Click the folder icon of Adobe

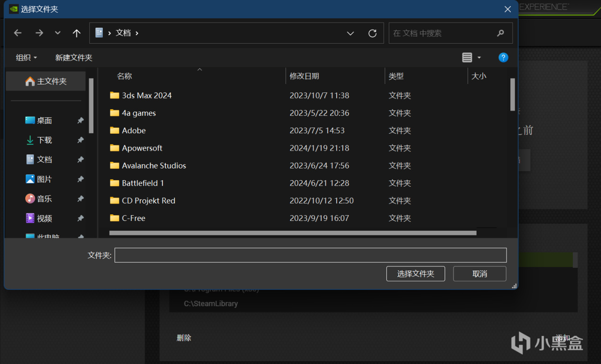115,130
